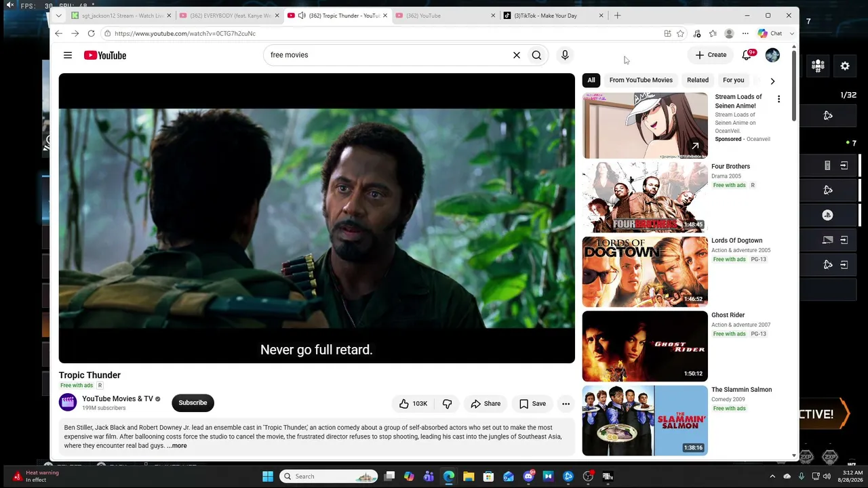Share the Tropic Thunder video
Screen dimensions: 868x488
pyautogui.click(x=486, y=404)
